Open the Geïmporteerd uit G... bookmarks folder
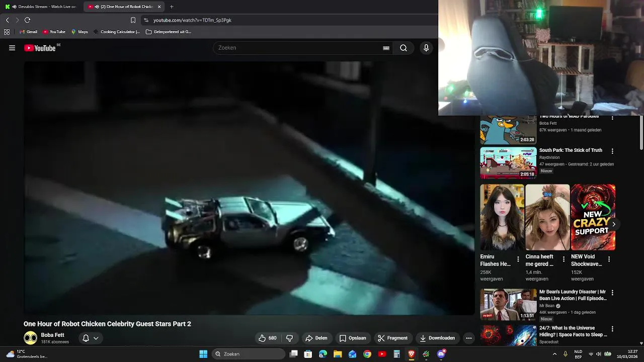 tap(169, 32)
